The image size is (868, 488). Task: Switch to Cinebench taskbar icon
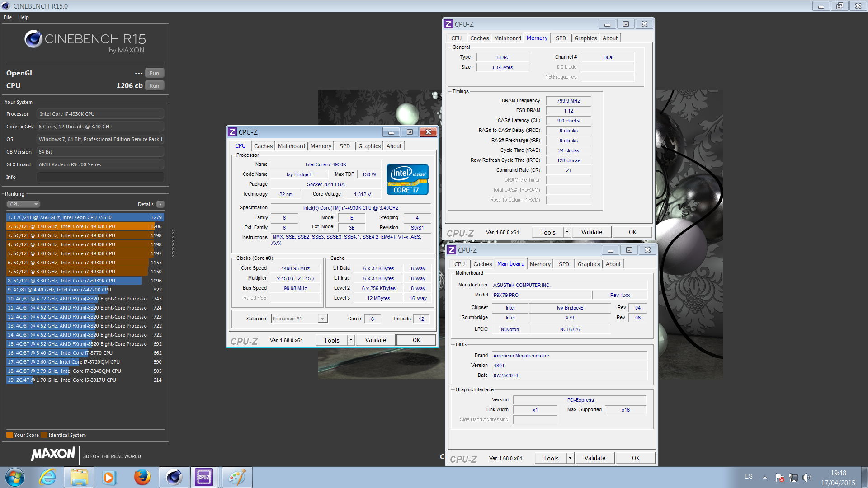point(174,477)
